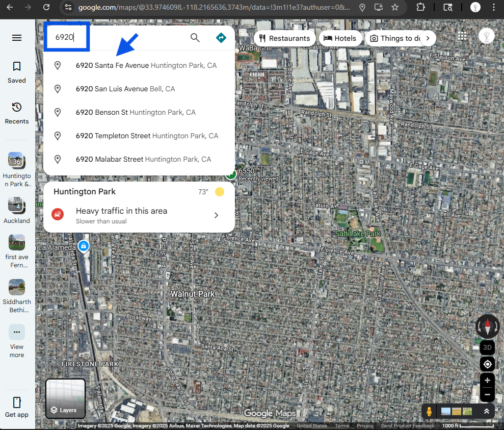The width and height of the screenshot is (504, 430).
Task: Reset the compass to north
Action: 487,326
